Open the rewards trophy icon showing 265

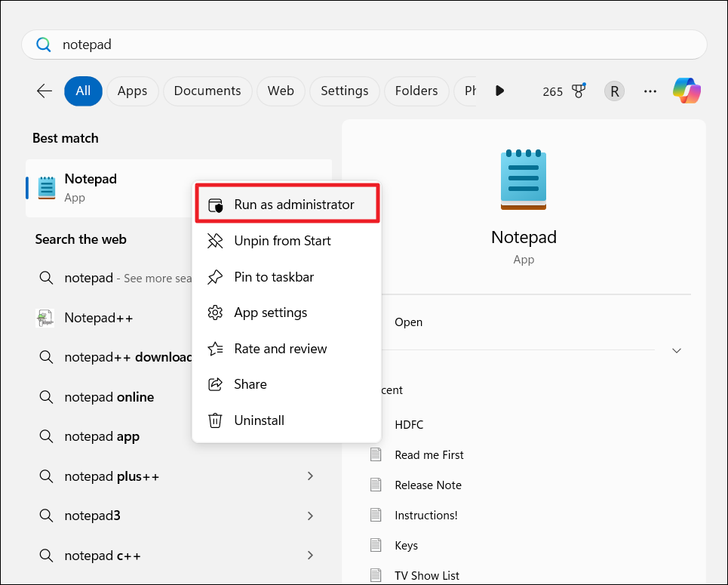579,91
